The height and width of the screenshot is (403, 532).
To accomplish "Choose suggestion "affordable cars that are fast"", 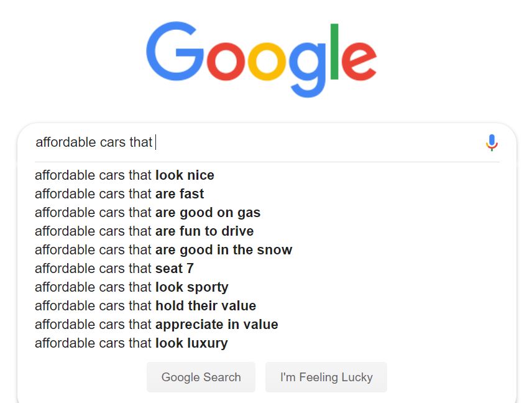I will coord(119,194).
